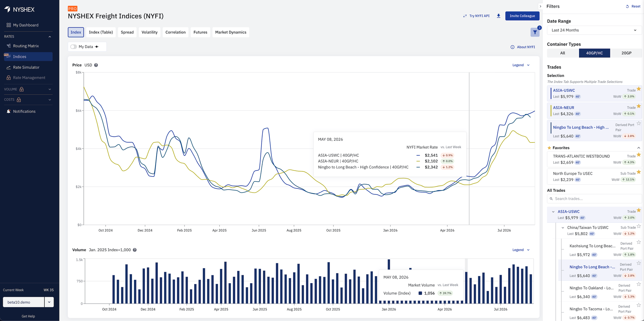This screenshot has height=321, width=644.
Task: Click the Try NYFI API link
Action: [x=476, y=16]
